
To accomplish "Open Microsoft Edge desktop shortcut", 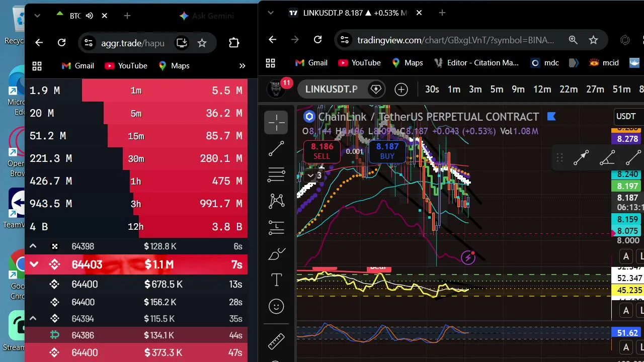I will point(16,90).
